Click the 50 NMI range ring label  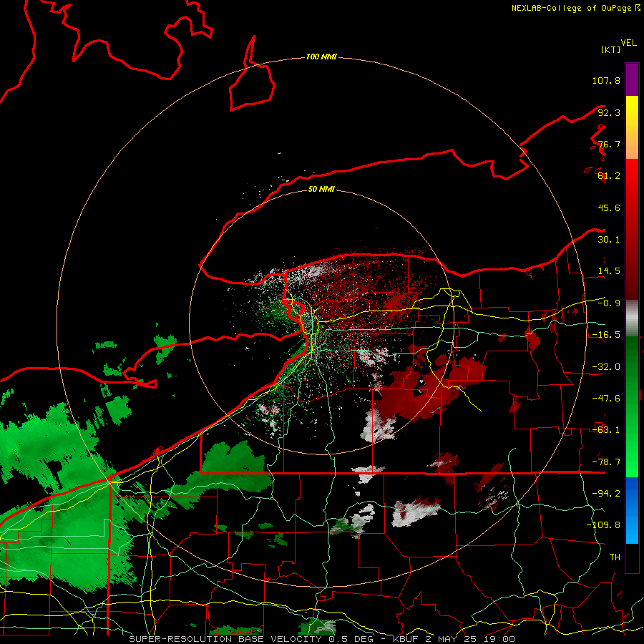(321, 190)
